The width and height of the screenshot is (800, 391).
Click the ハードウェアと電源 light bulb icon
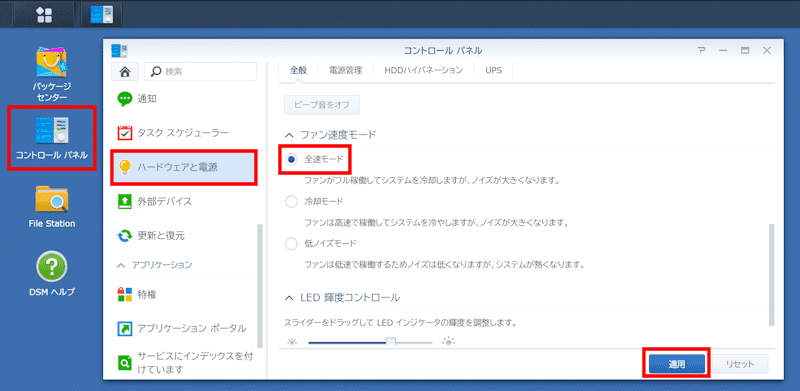125,167
